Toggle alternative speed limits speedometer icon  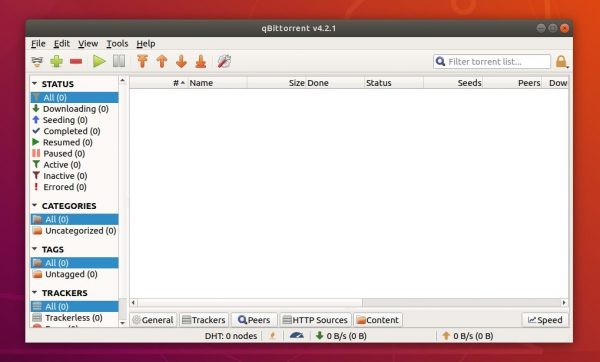[297, 336]
